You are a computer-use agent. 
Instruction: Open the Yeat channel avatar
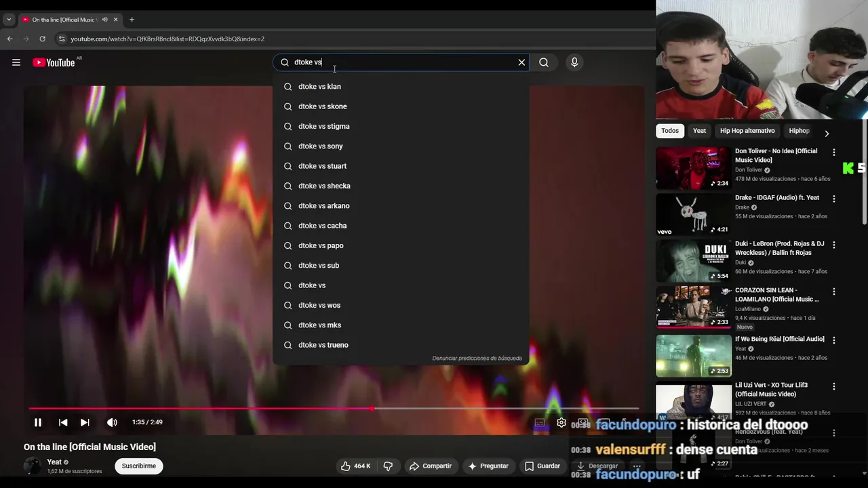coord(33,466)
